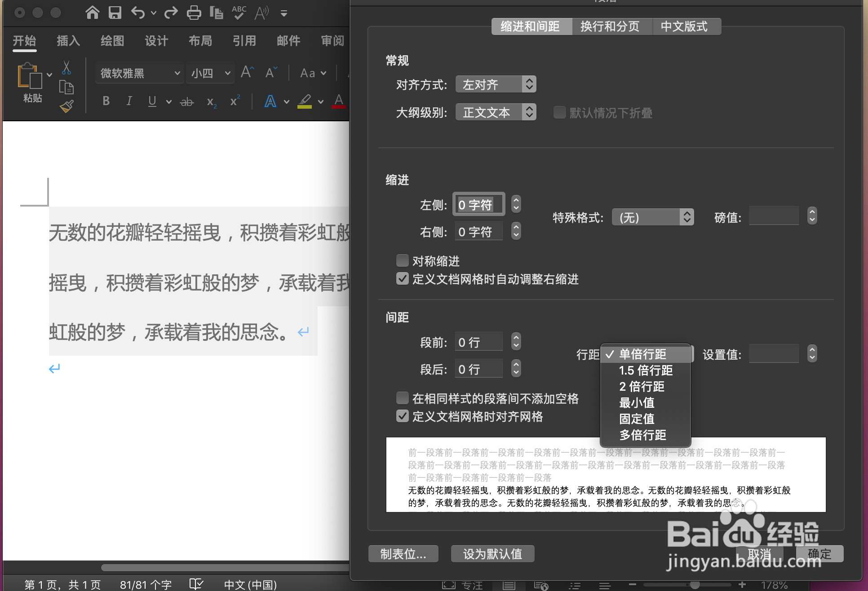Click the Read Aloud icon
Screen dimensions: 868x591
click(262, 13)
